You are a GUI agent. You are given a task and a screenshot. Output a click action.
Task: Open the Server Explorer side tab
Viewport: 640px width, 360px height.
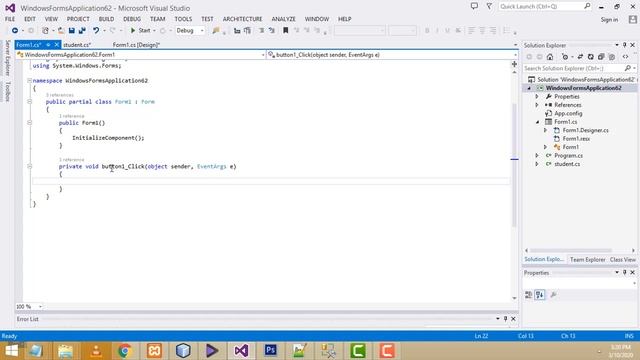(x=7, y=58)
